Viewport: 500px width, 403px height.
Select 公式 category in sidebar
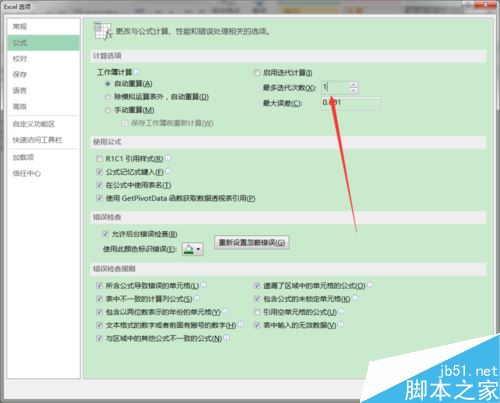(43, 43)
